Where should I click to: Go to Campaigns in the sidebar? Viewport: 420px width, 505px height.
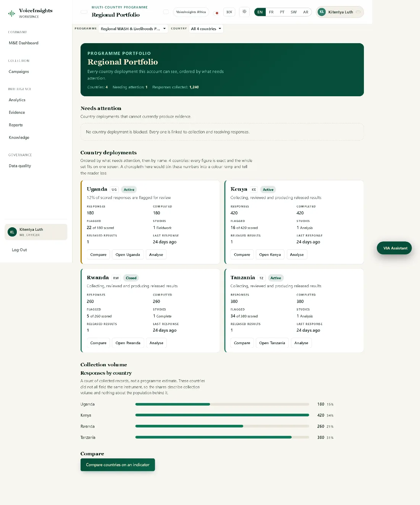pyautogui.click(x=19, y=71)
